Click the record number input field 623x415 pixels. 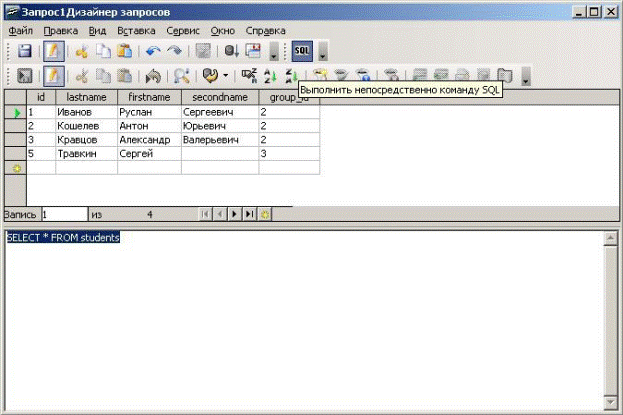64,215
